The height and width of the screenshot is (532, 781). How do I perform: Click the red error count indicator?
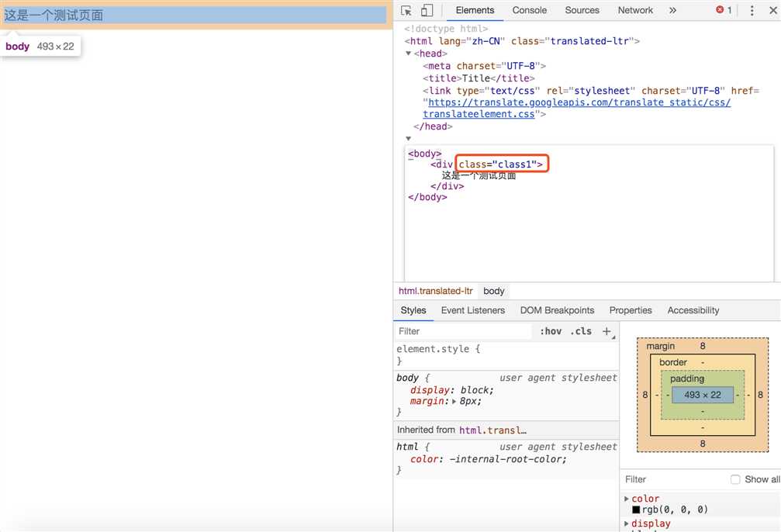(x=724, y=10)
